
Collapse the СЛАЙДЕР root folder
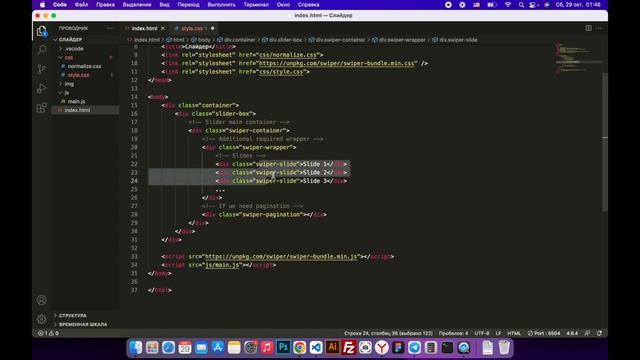pos(70,40)
